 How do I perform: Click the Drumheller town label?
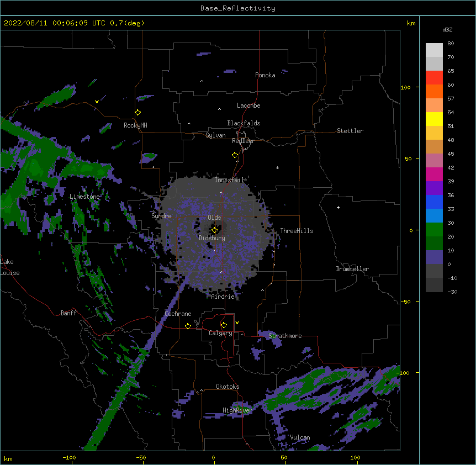pyautogui.click(x=352, y=269)
